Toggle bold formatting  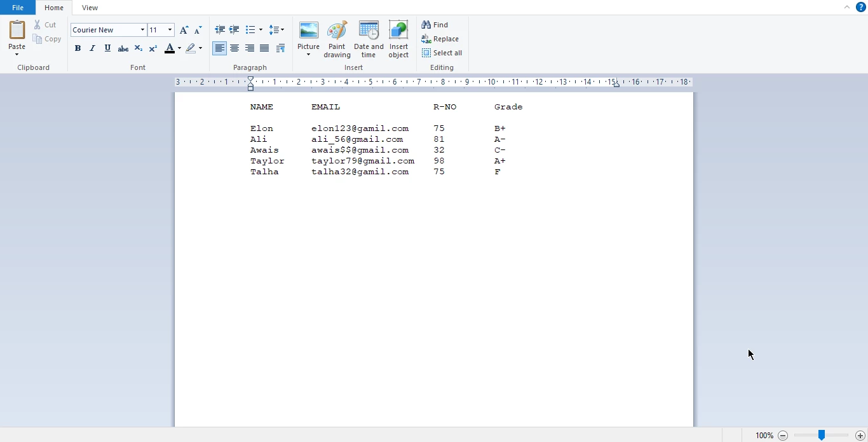78,48
